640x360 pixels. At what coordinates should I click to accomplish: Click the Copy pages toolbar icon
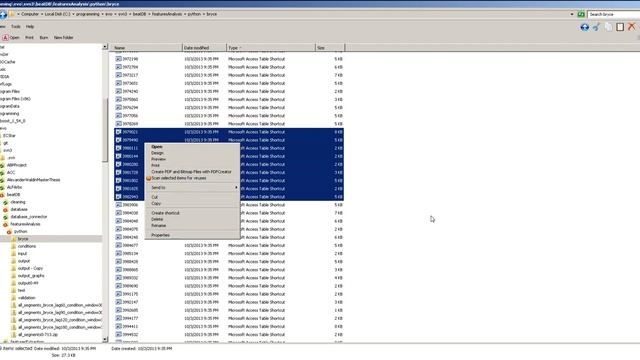tap(608, 27)
